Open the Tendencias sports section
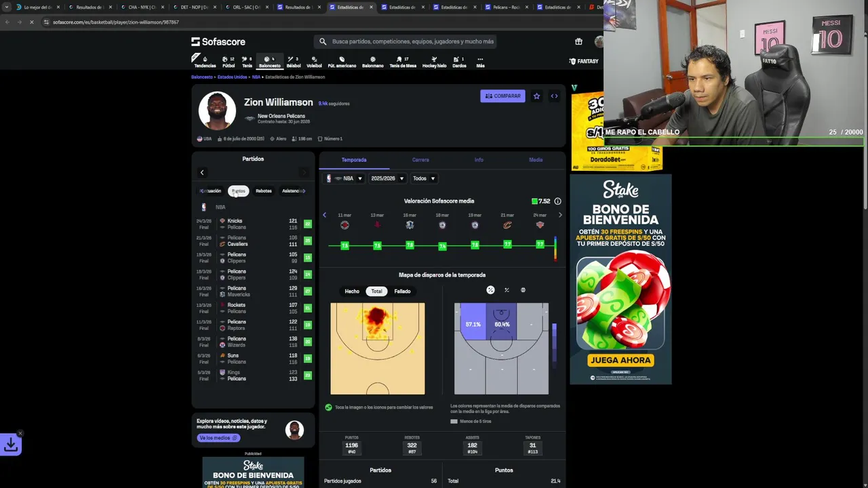868x488 pixels. (x=205, y=62)
